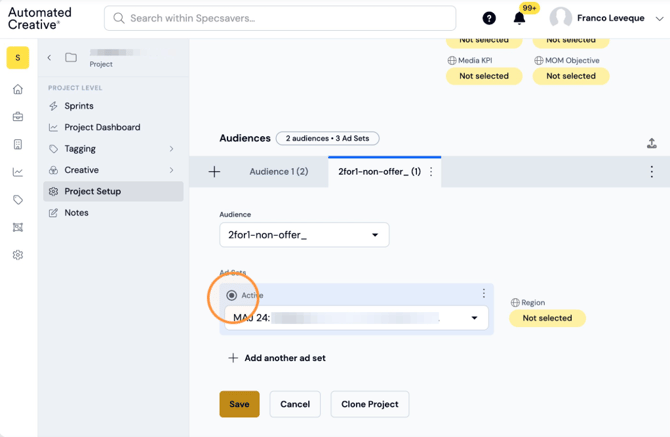
Task: Add a new audience with the plus tab
Action: pyautogui.click(x=215, y=172)
